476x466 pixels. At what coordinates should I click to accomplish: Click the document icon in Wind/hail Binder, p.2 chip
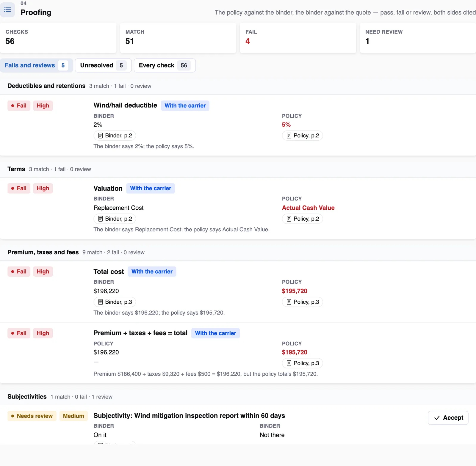pos(101,136)
